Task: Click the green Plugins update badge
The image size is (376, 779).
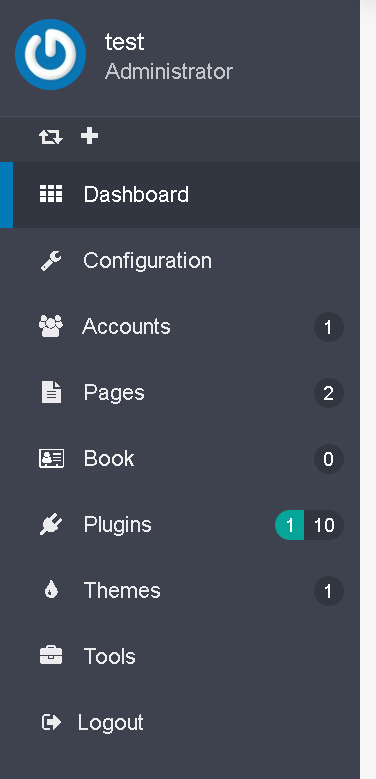Action: click(290, 525)
